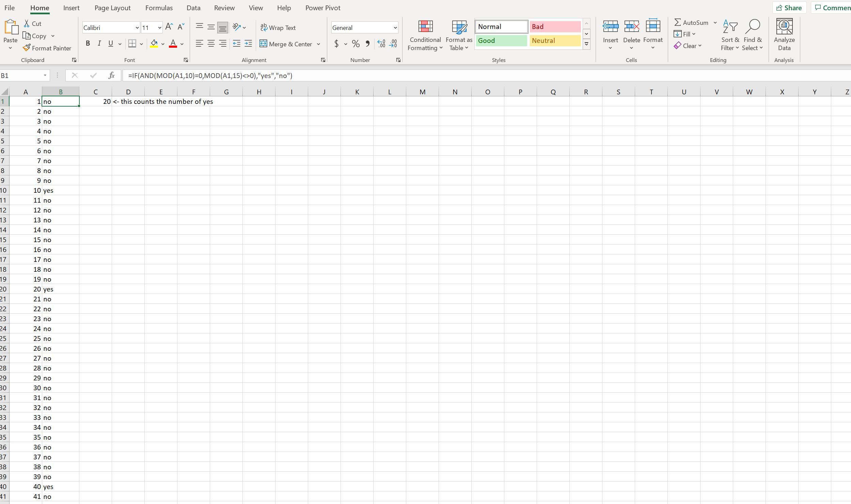Open the Page Layout tab
Image resolution: width=851 pixels, height=504 pixels.
(112, 8)
